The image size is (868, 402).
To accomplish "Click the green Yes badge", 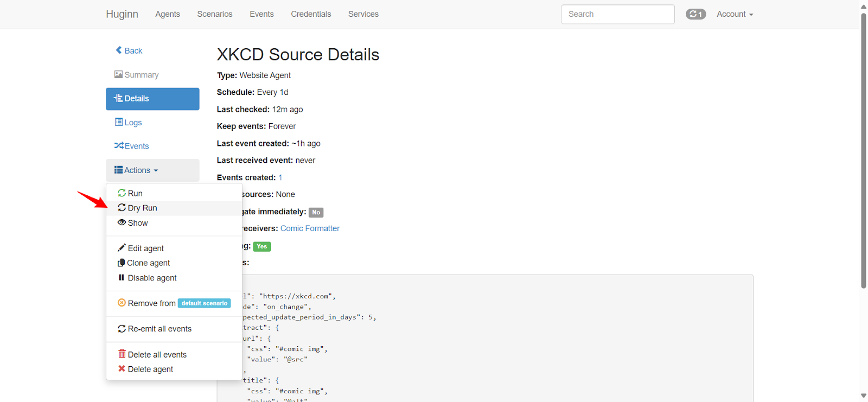I will (x=262, y=246).
